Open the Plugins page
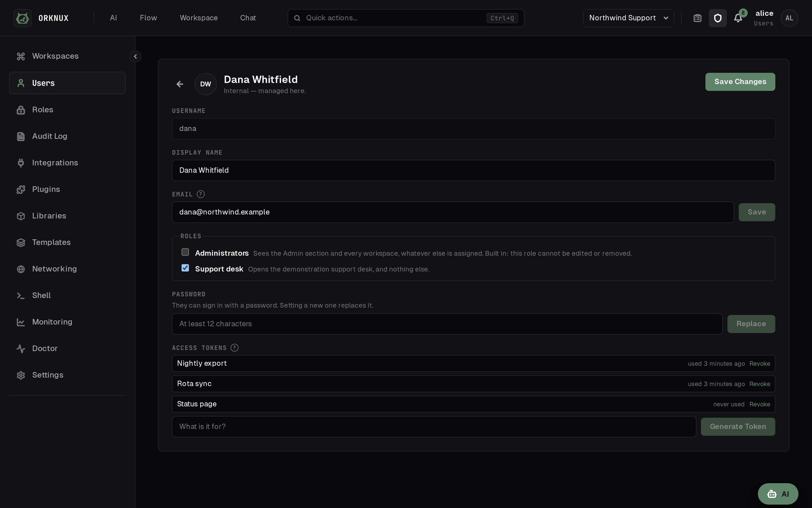Screen dimensions: 812x508 (67, 189)
